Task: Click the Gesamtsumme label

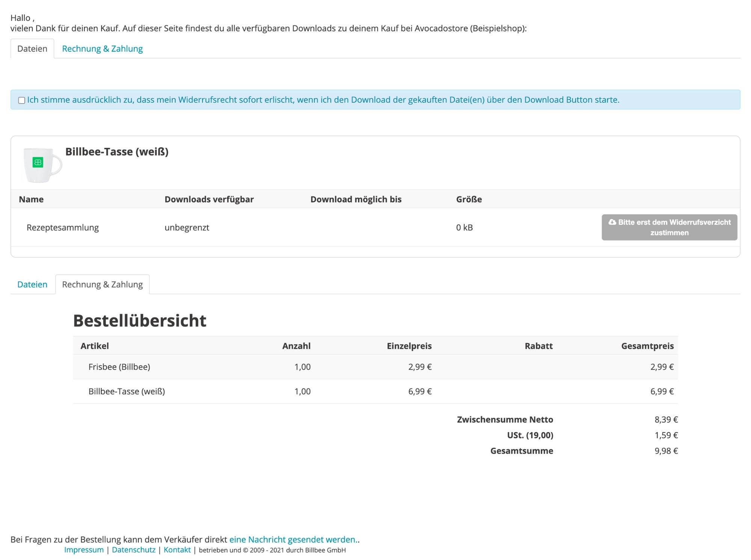Action: click(x=522, y=451)
